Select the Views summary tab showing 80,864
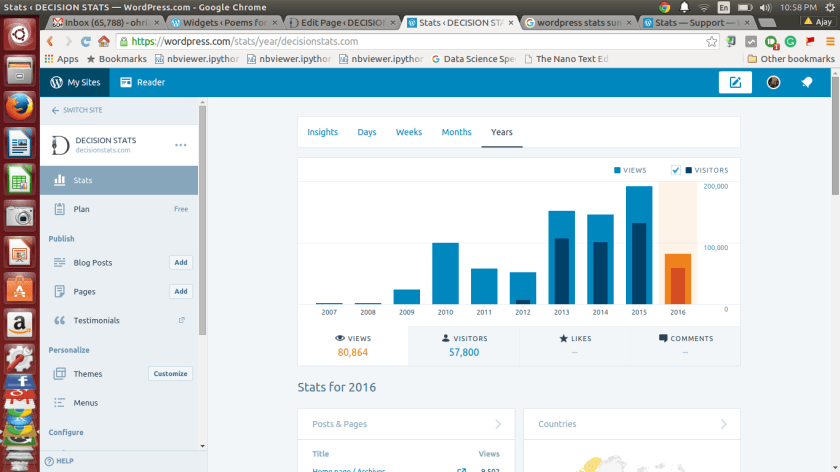 pyautogui.click(x=353, y=346)
